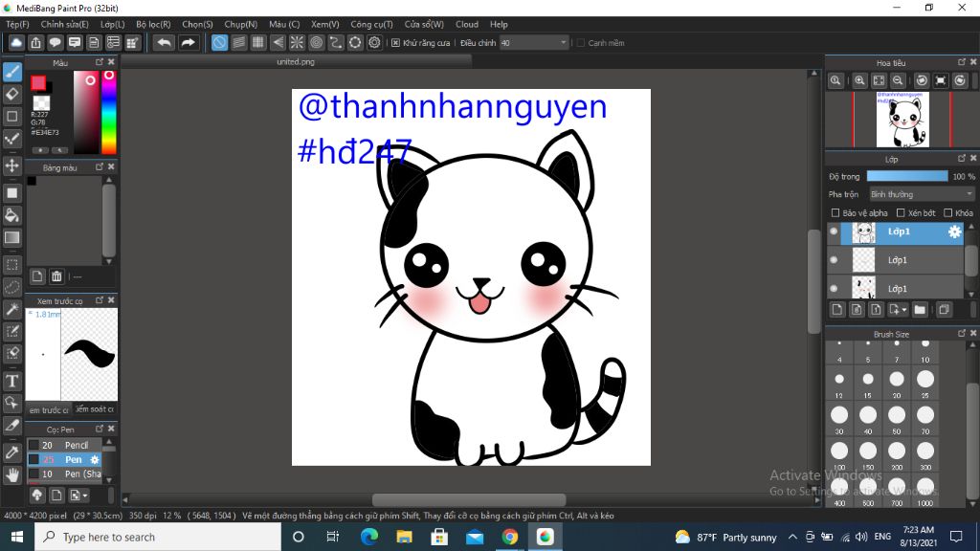
Task: Open the Pha trộn blend mode dropdown
Action: point(922,195)
